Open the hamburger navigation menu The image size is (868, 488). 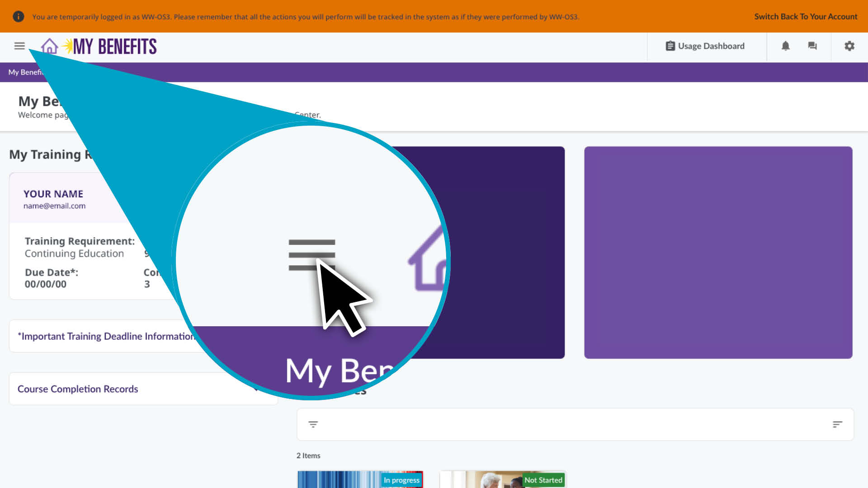coord(19,46)
